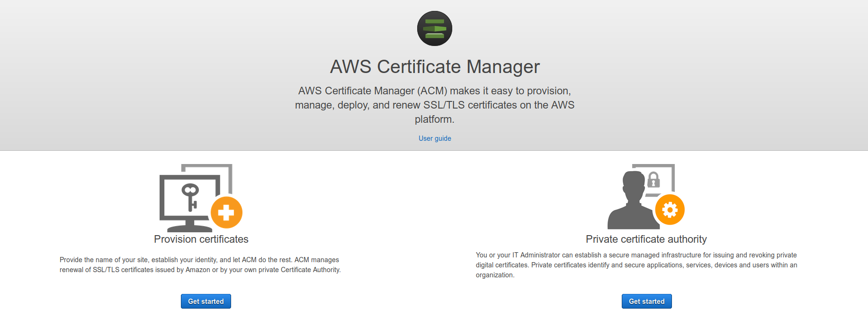The image size is (868, 329).
Task: Click the AWS Certificate Manager logo icon
Action: 434,28
